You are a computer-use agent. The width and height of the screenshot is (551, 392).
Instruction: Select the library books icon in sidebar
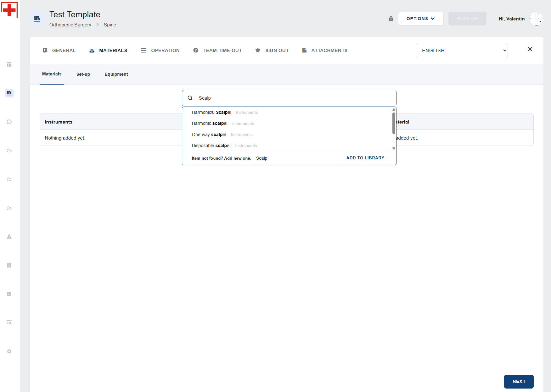[9, 93]
